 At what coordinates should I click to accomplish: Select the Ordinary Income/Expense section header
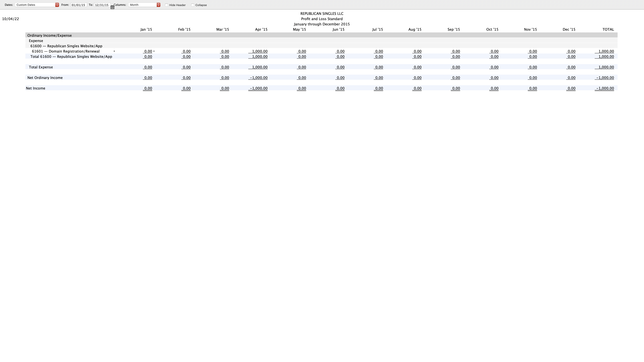coord(50,35)
